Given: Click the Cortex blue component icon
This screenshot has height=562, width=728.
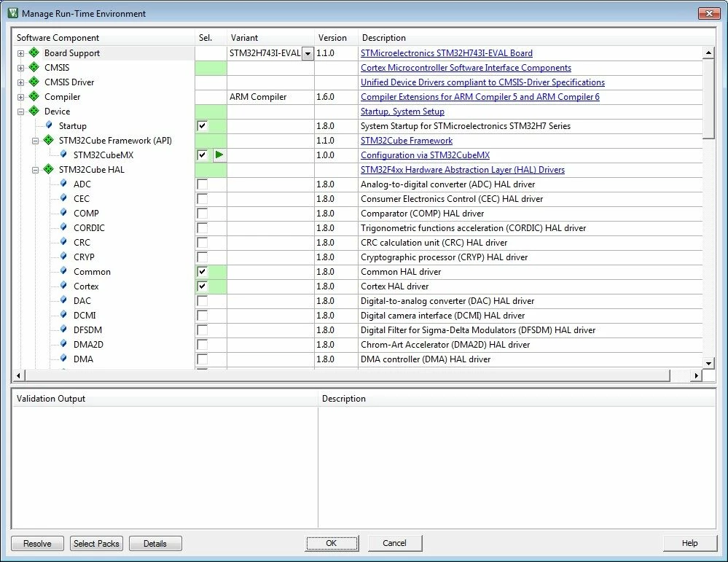Looking at the screenshot, I should [x=63, y=286].
